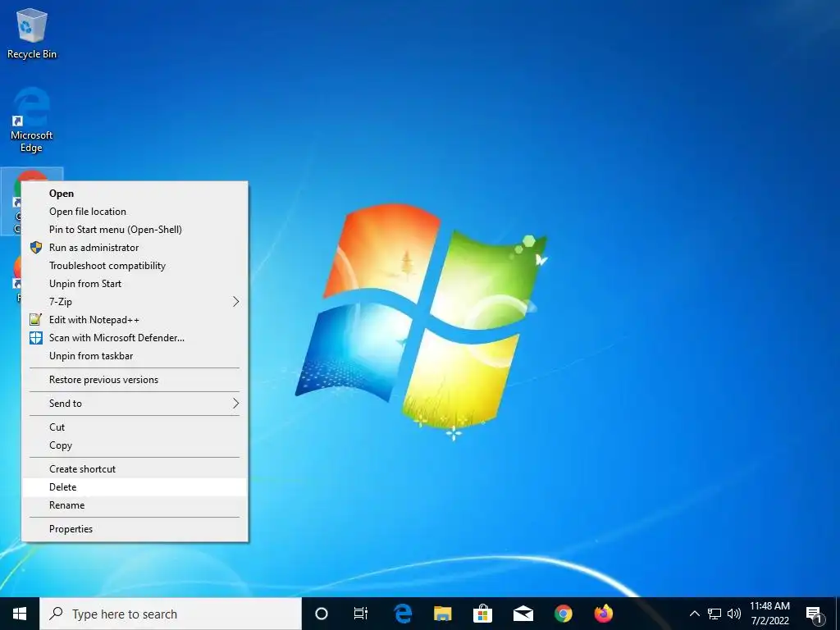Open File Explorer from the taskbar

tap(442, 614)
